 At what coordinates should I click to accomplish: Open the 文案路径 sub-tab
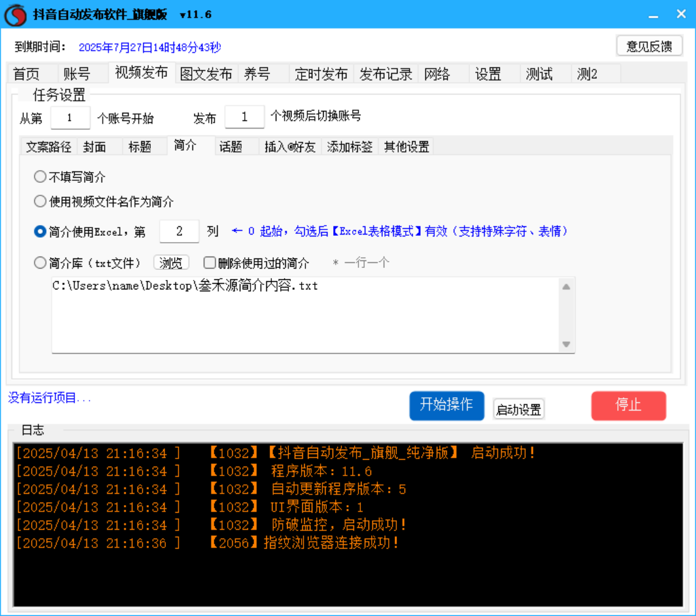pos(49,147)
